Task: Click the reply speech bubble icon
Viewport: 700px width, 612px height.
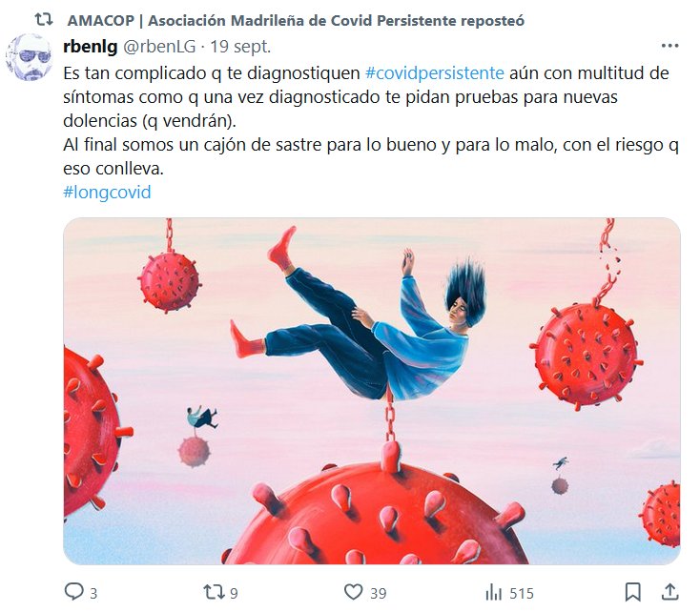Action: pyautogui.click(x=74, y=592)
